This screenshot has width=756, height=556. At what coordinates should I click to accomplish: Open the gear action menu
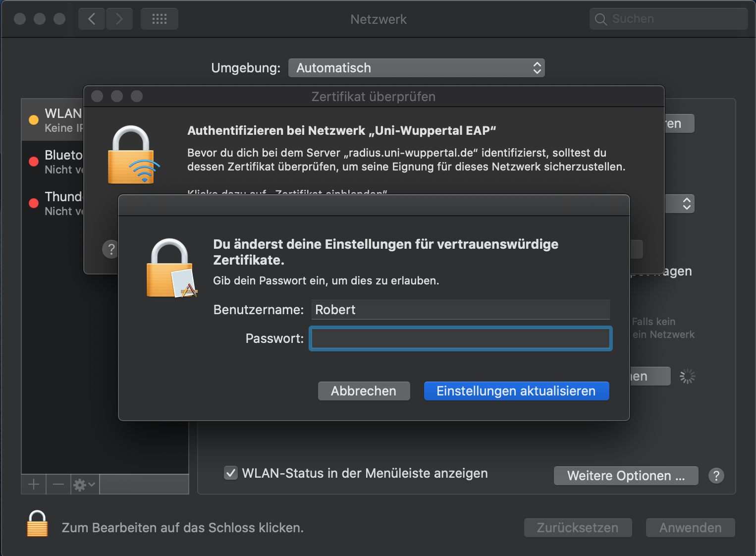point(85,484)
